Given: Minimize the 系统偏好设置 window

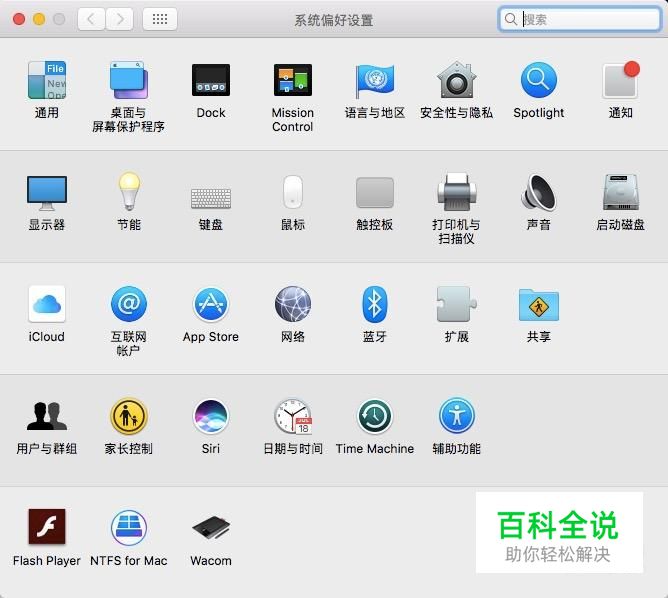Looking at the screenshot, I should point(39,19).
